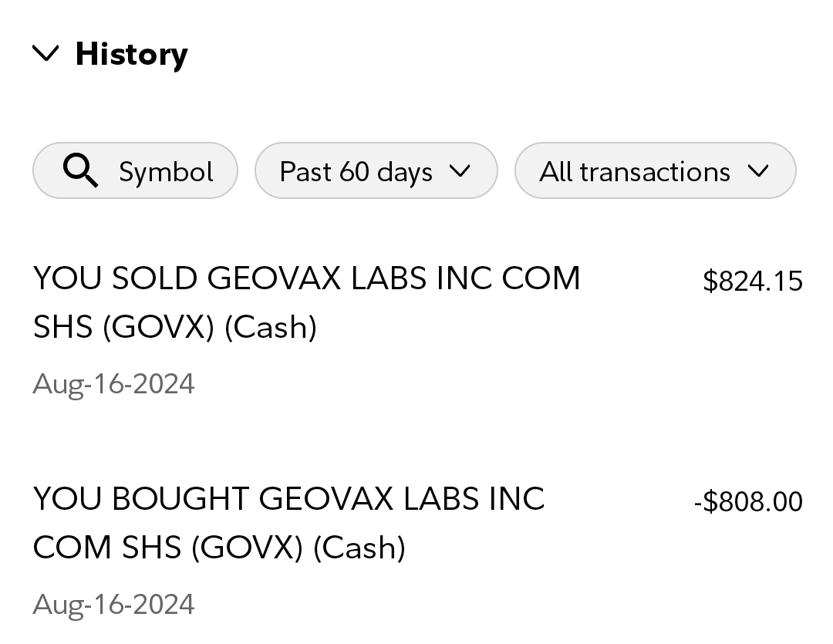Screen dimensions: 833x644
Task: Click the chevron beside All transactions
Action: (759, 171)
